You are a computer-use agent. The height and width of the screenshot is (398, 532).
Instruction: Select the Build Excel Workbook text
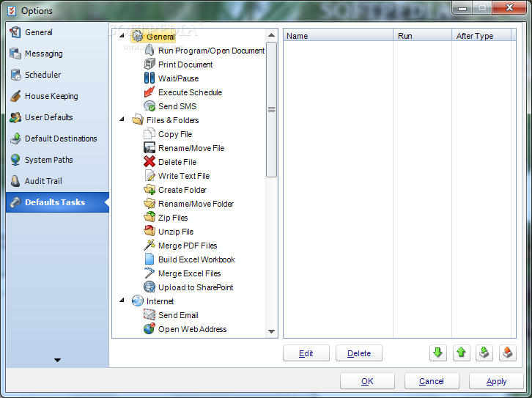pos(196,259)
